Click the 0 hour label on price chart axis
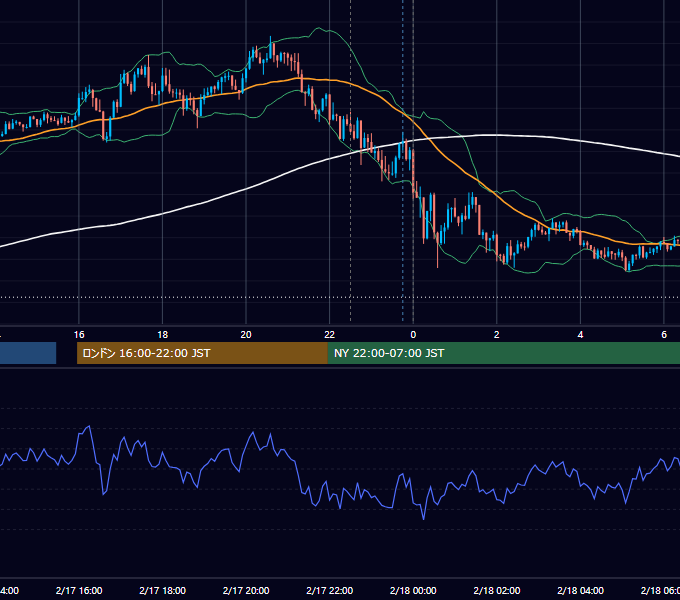 (x=413, y=335)
